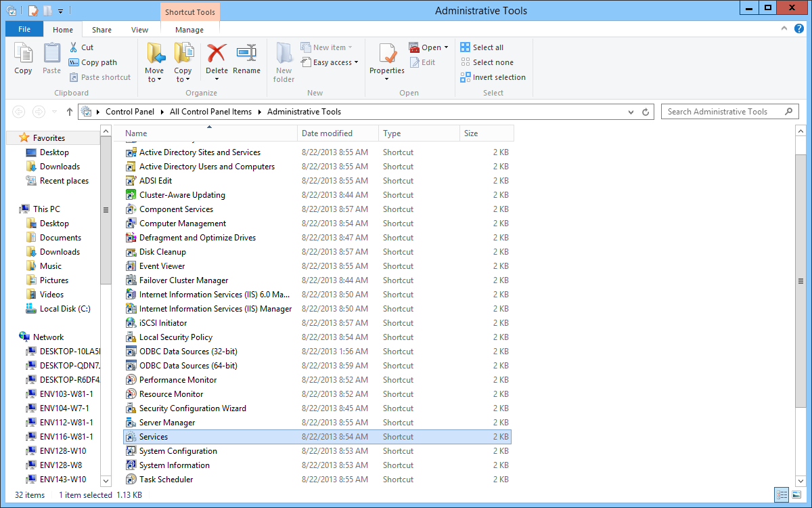Select the Component Services icon
This screenshot has height=508, width=812.
(x=131, y=209)
